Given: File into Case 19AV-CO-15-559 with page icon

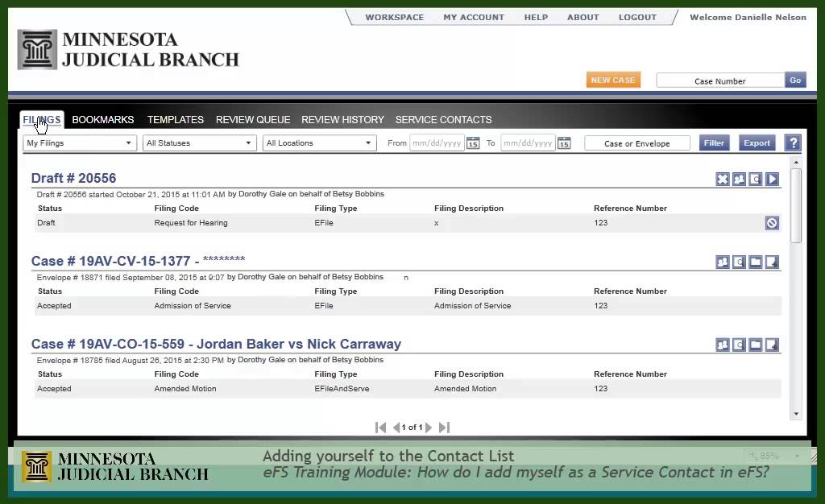Looking at the screenshot, I should coord(772,345).
